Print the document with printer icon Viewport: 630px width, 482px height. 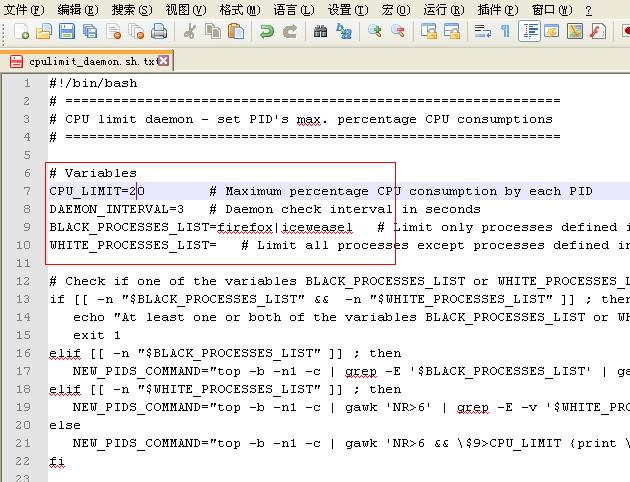(159, 31)
